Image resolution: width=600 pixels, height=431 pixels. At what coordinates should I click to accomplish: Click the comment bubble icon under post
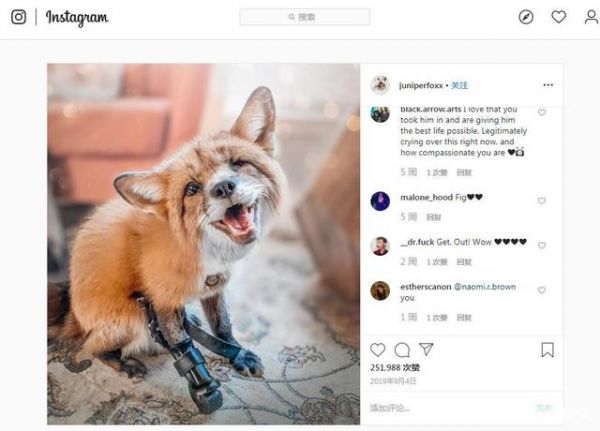coord(402,350)
